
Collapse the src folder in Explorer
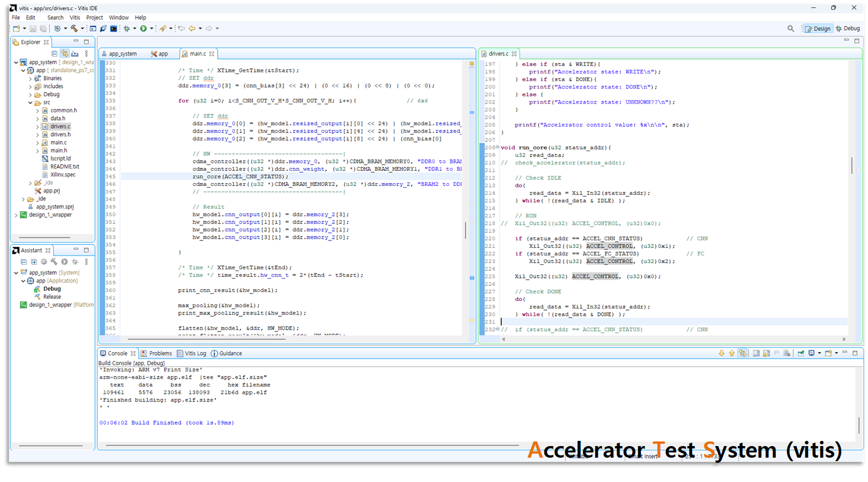30,103
